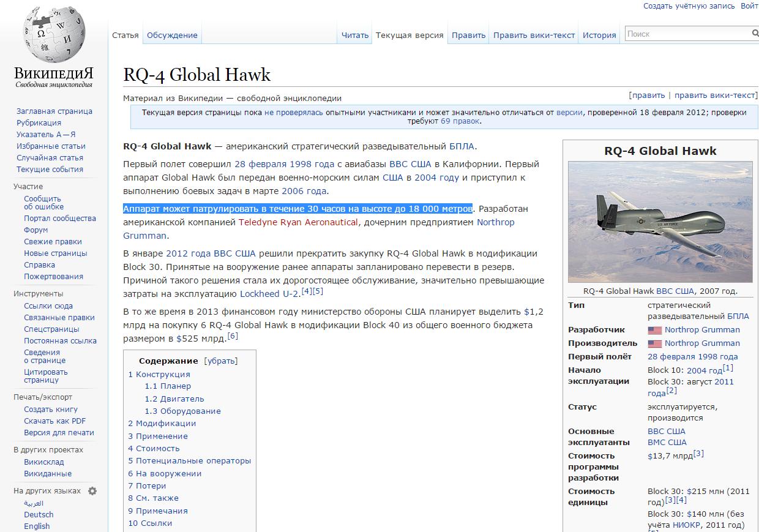Open 2006 года link in article

(304, 191)
